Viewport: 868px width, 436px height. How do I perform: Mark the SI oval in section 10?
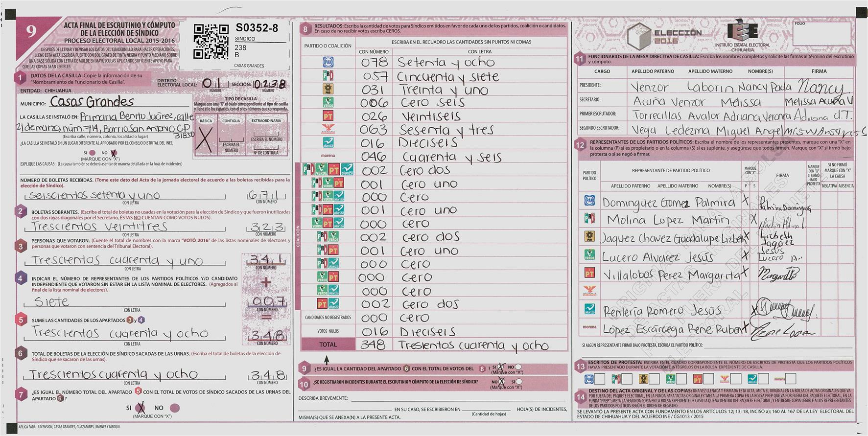[519, 381]
